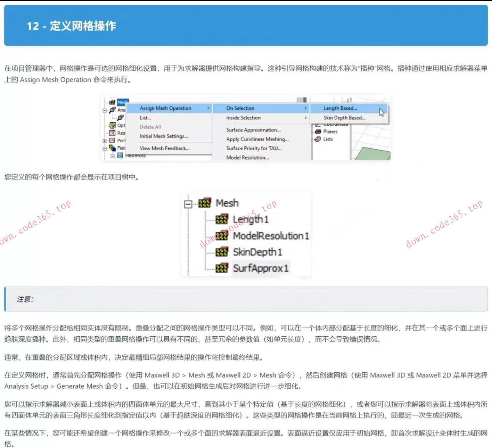Image resolution: width=492 pixels, height=448 pixels.
Task: Select the Planes icon
Action: [x=317, y=132]
